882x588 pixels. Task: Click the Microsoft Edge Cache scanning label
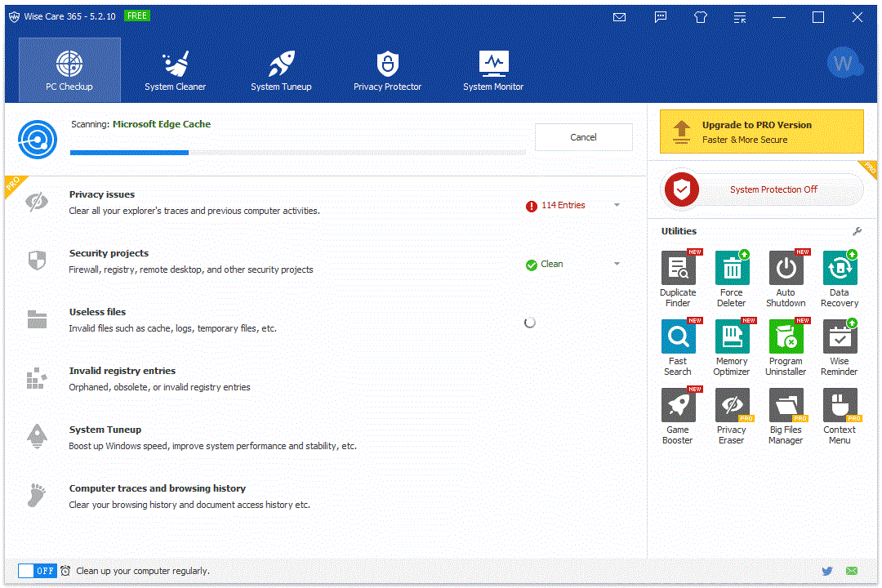click(162, 124)
